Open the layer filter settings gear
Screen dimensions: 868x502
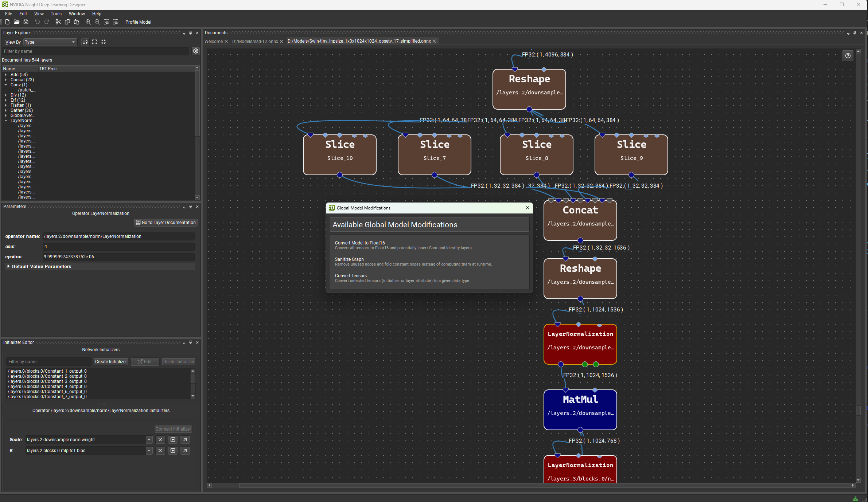pos(196,51)
